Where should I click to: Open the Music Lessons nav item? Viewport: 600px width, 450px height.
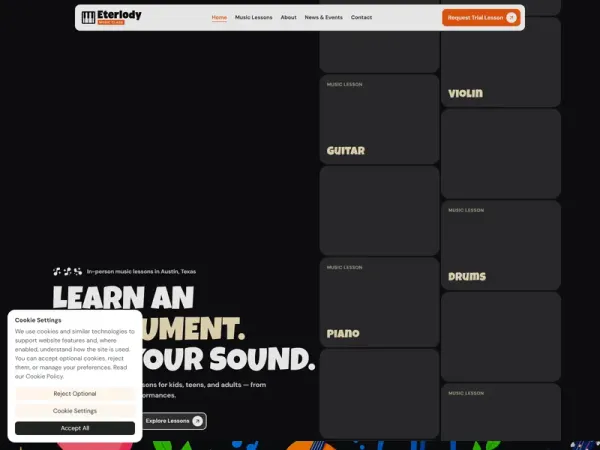(253, 17)
